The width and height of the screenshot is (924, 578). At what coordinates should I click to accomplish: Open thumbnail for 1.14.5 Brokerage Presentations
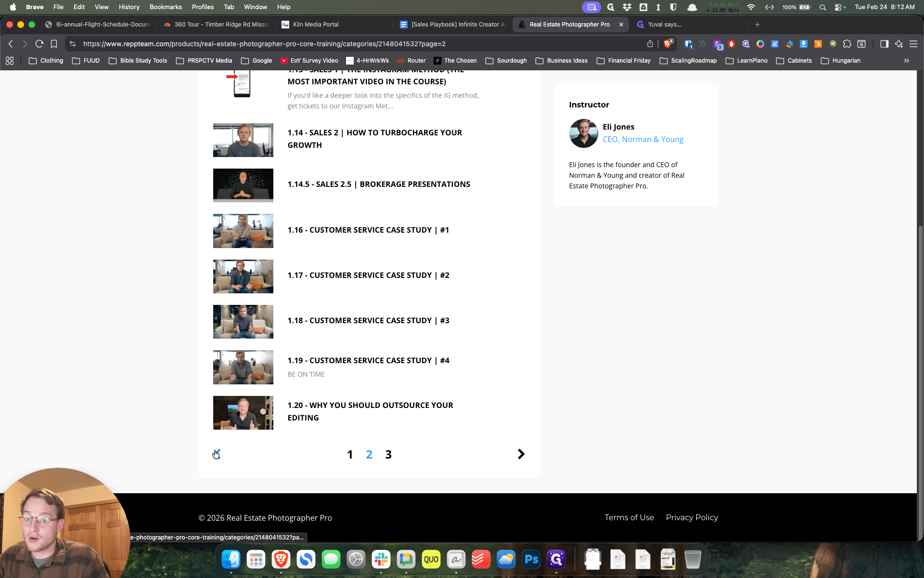click(243, 185)
